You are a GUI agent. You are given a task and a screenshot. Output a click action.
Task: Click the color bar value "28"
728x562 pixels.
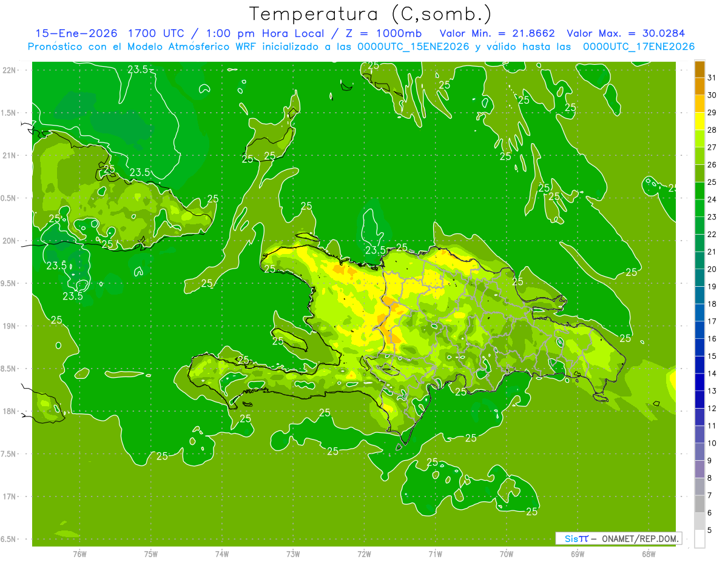(x=712, y=130)
